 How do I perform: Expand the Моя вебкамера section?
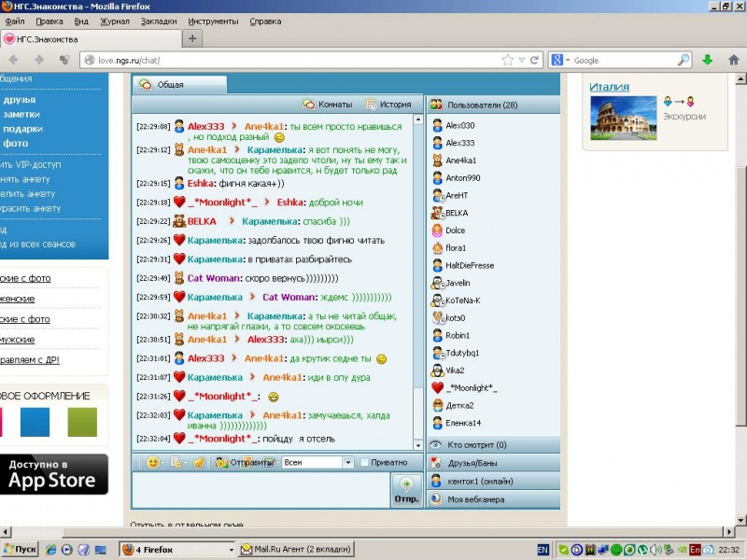492,499
